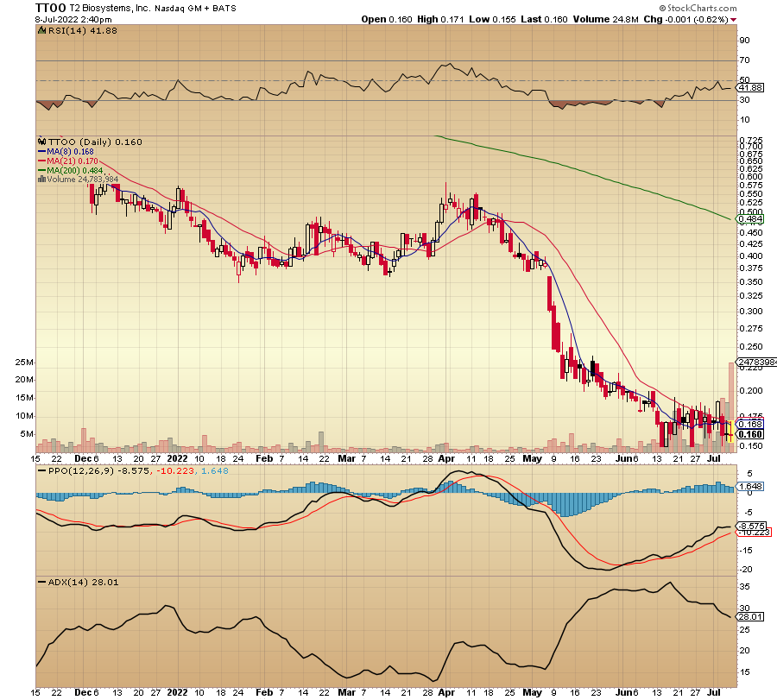
Task: Click the volume bars icon beside the Volume legend
Action: tap(42, 180)
